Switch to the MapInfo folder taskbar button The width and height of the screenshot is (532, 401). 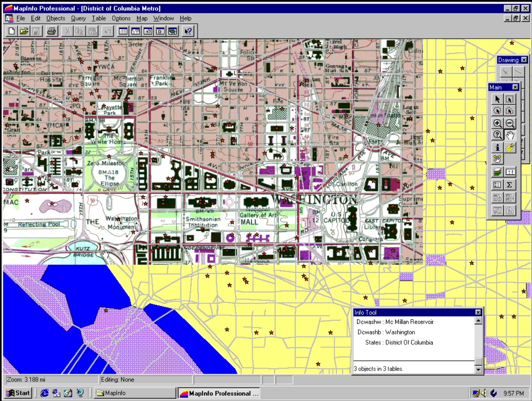pyautogui.click(x=135, y=393)
